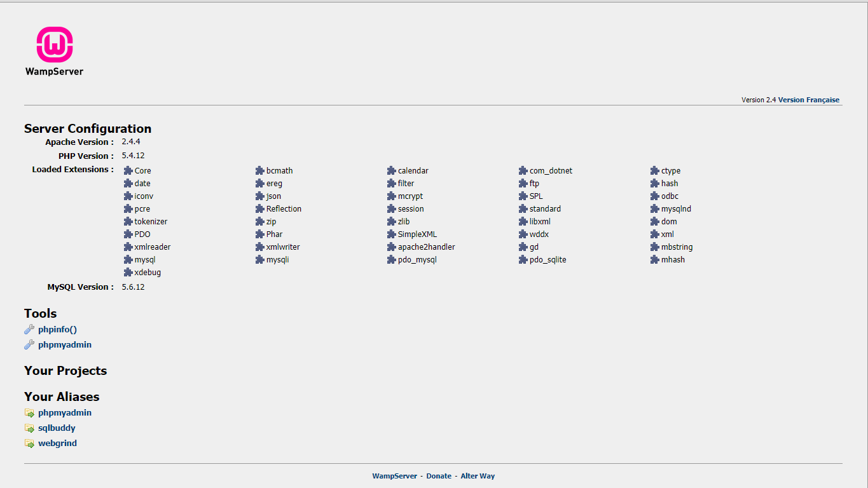
Task: Click the puzzle icon beside mbstring
Action: tap(655, 247)
